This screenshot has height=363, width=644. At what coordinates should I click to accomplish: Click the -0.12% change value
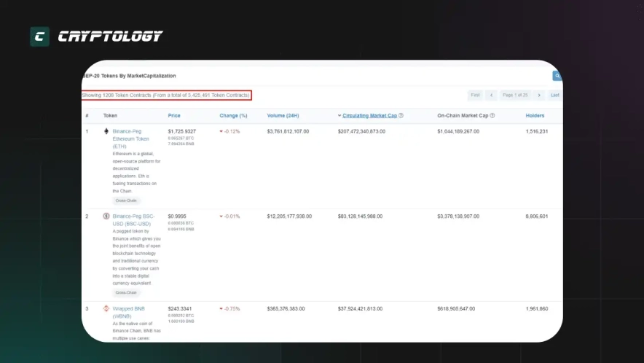[x=232, y=131]
